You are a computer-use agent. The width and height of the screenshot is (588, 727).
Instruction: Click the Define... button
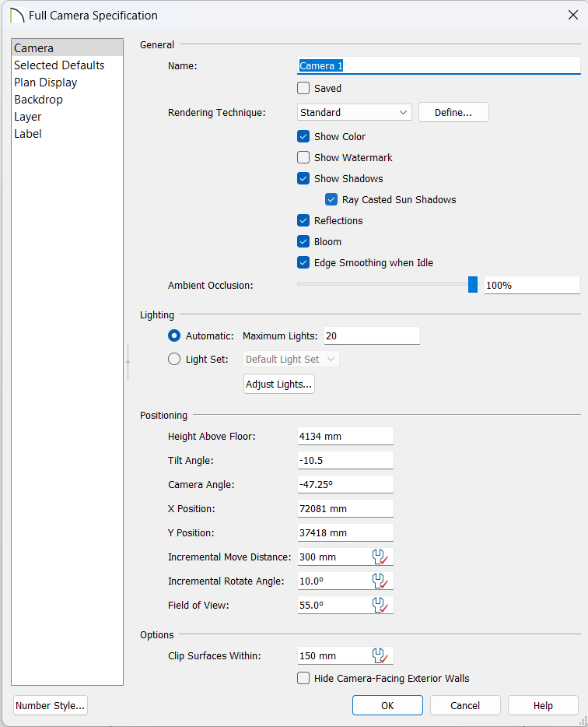pyautogui.click(x=453, y=112)
